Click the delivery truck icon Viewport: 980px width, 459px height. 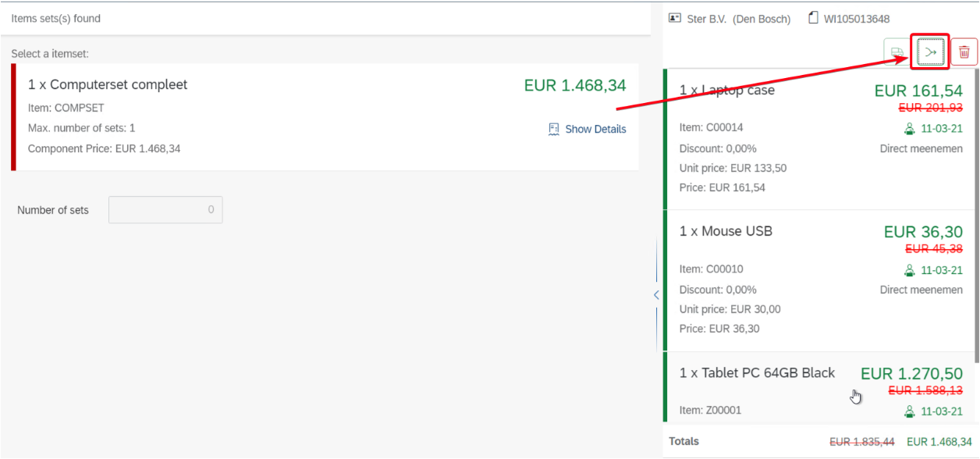point(897,52)
